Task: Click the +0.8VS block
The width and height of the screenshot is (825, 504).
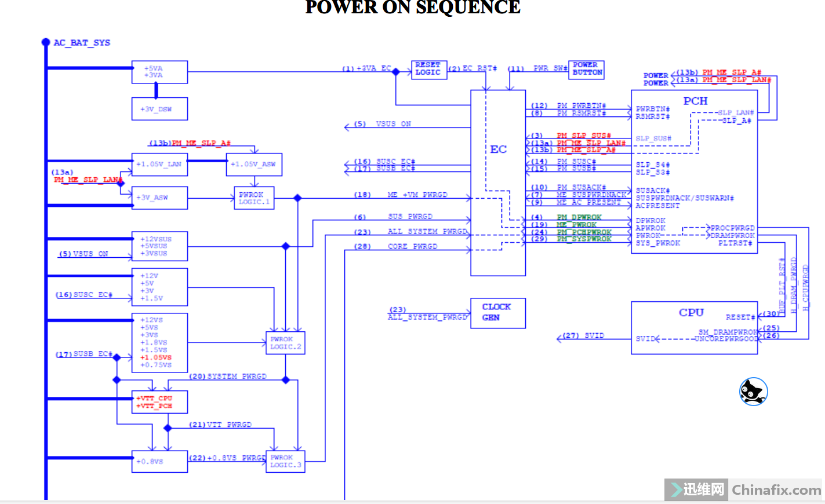Action: coord(159,461)
